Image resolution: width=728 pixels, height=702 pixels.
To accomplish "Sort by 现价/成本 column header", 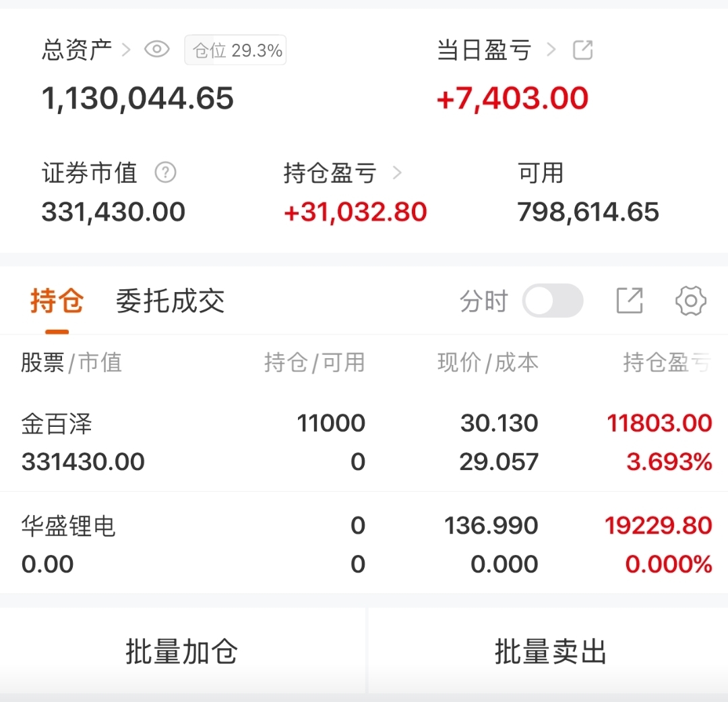I will [487, 363].
